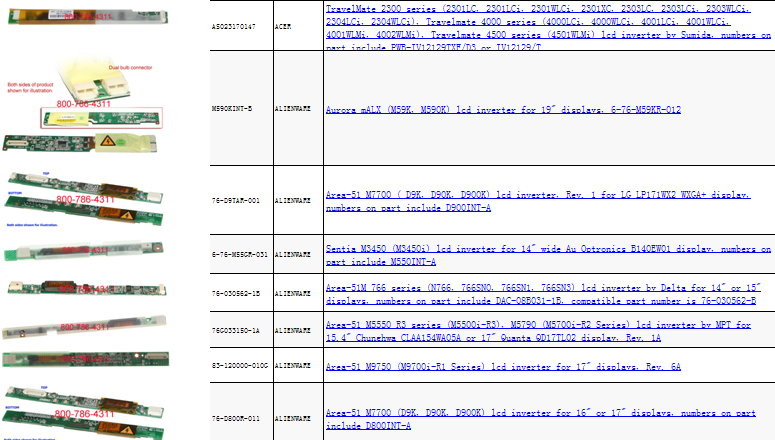The image size is (775, 440).
Task: View the 83-120000-010G inverter thumbnail
Action: (86, 359)
